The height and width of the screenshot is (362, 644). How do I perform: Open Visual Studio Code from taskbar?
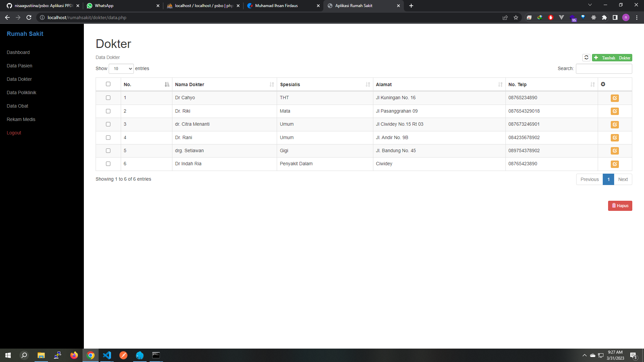[x=107, y=355]
